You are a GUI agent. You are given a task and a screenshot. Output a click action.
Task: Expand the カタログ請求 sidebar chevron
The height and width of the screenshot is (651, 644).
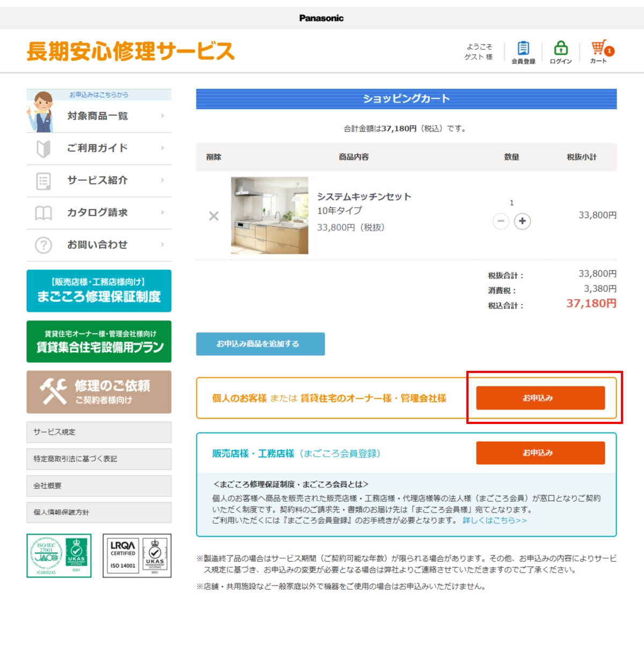click(162, 213)
